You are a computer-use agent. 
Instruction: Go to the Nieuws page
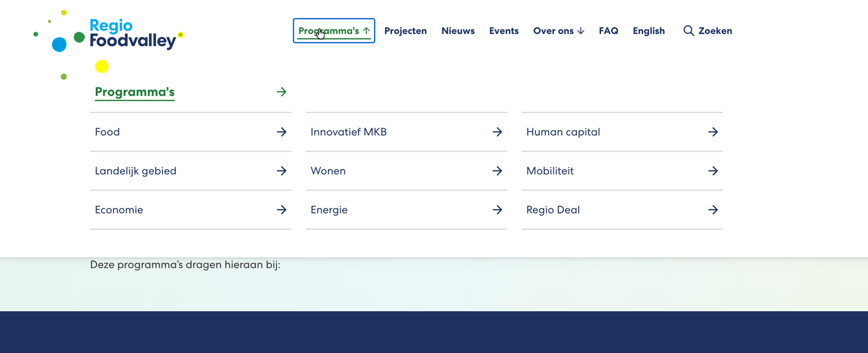pos(457,31)
